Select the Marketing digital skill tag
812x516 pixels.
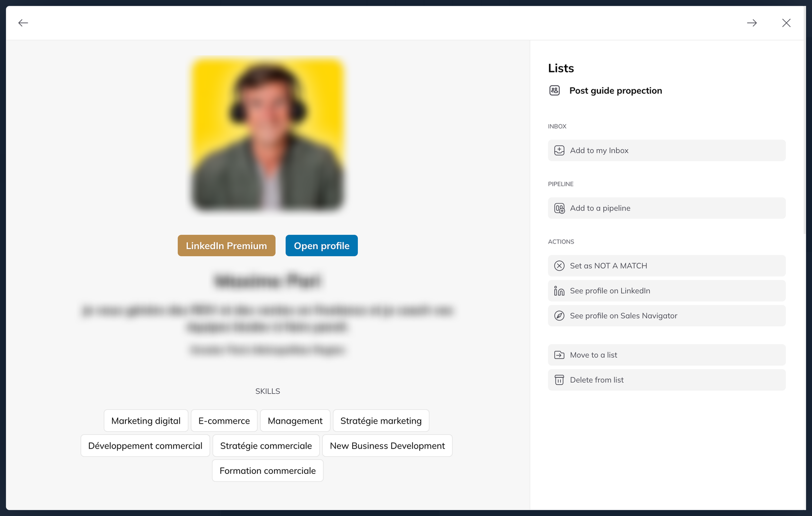coord(146,421)
